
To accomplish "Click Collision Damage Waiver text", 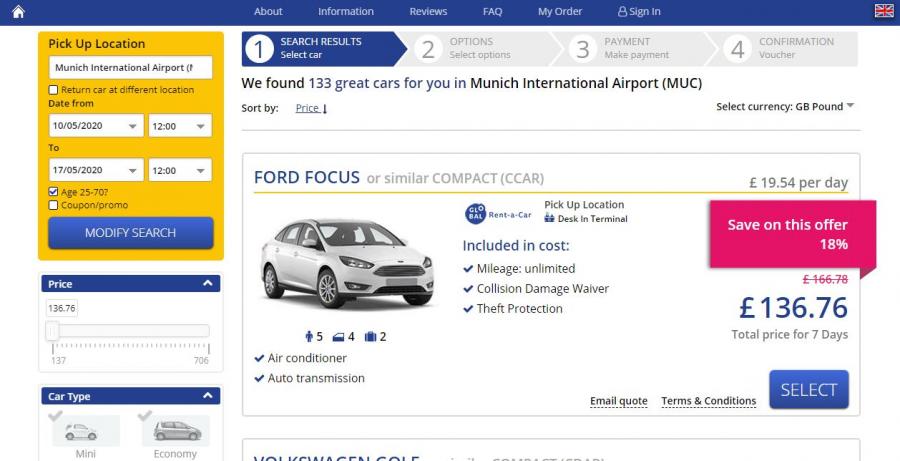I will pos(543,289).
